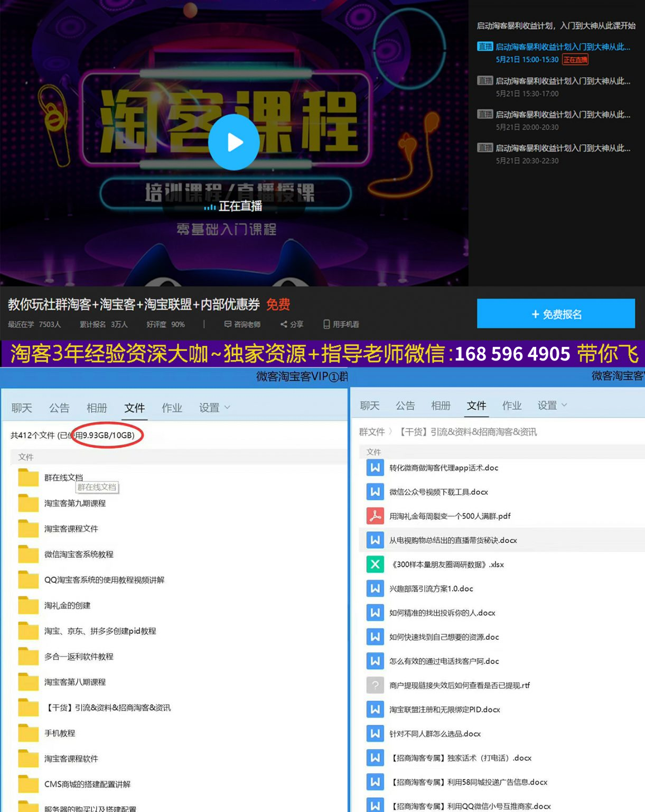Switch to 公告 tab in left window
Screen dimensions: 645x812
point(59,408)
